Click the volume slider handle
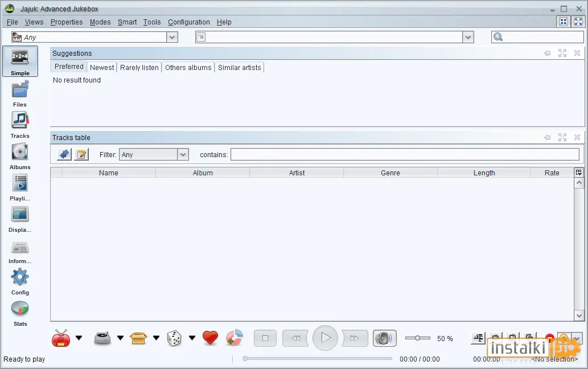 point(417,338)
